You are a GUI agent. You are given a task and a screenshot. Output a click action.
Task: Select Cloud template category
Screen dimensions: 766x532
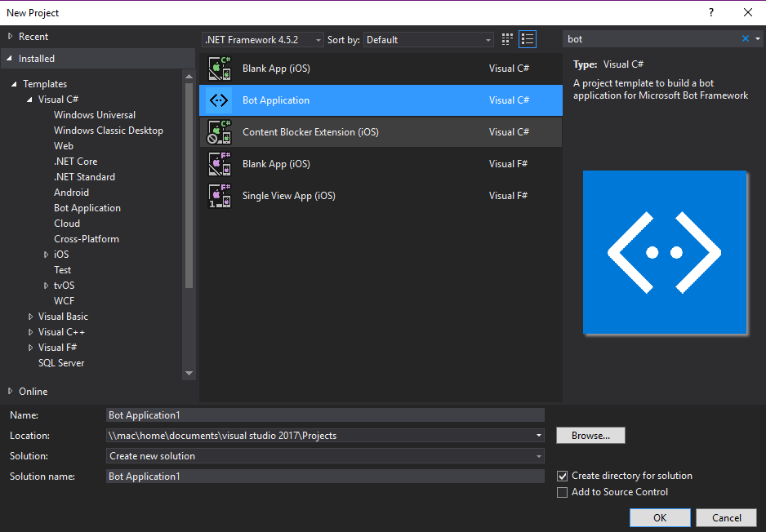(x=67, y=223)
